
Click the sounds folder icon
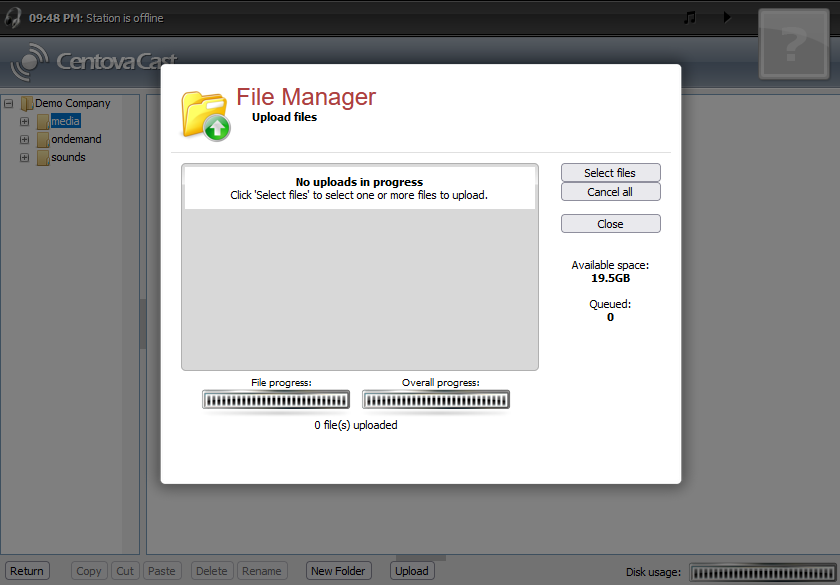43,158
